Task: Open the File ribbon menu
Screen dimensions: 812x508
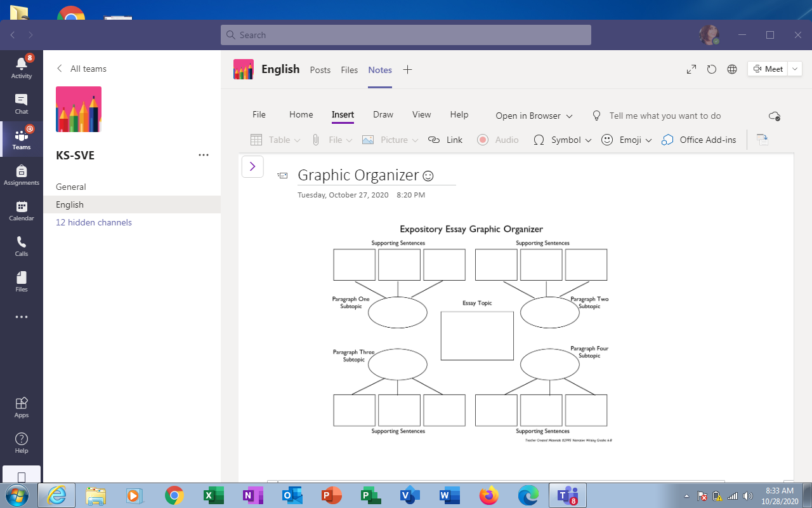Action: click(259, 115)
